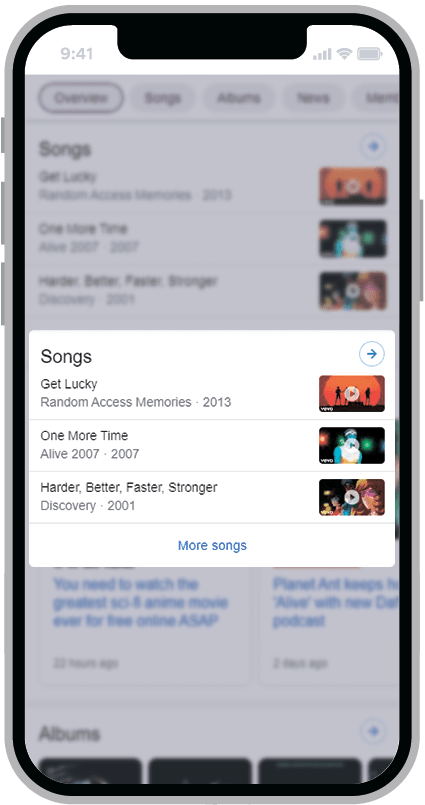Open the One More Time song title
The height and width of the screenshot is (805, 425).
pyautogui.click(x=84, y=436)
